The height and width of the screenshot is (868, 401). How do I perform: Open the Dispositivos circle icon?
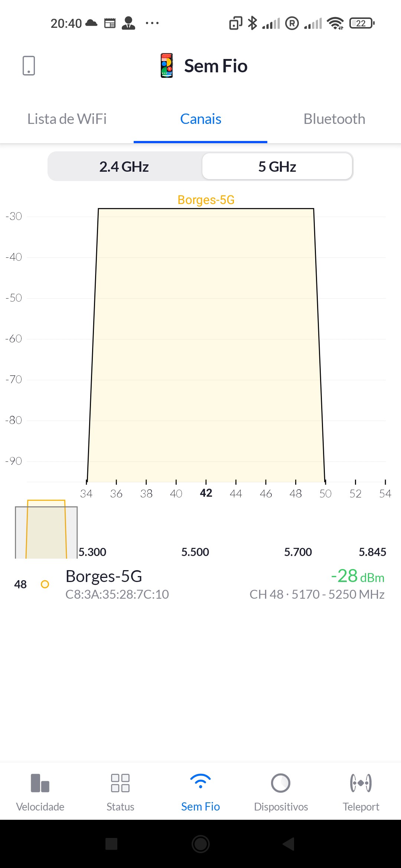[x=281, y=783]
